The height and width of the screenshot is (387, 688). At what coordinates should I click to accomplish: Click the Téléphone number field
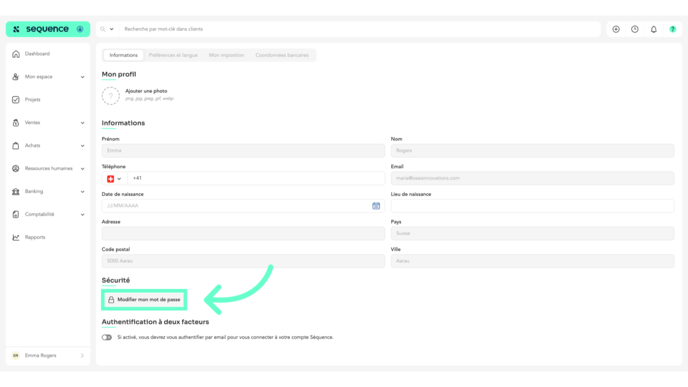[x=256, y=179]
